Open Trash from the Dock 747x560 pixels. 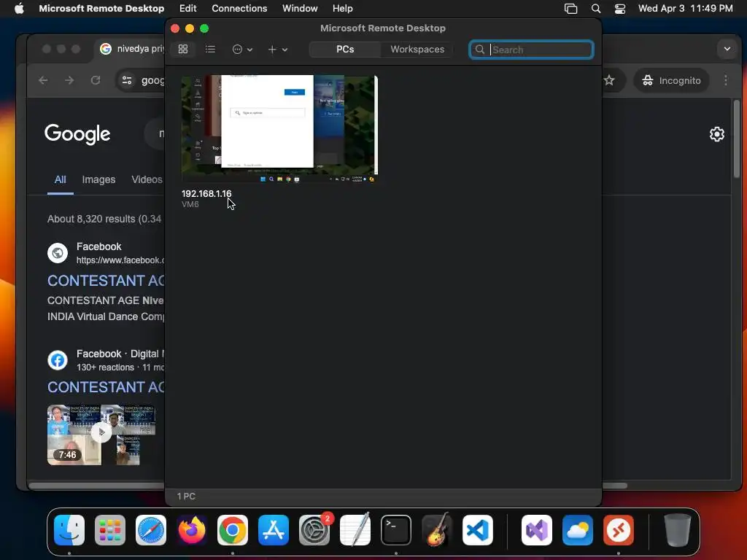(678, 530)
